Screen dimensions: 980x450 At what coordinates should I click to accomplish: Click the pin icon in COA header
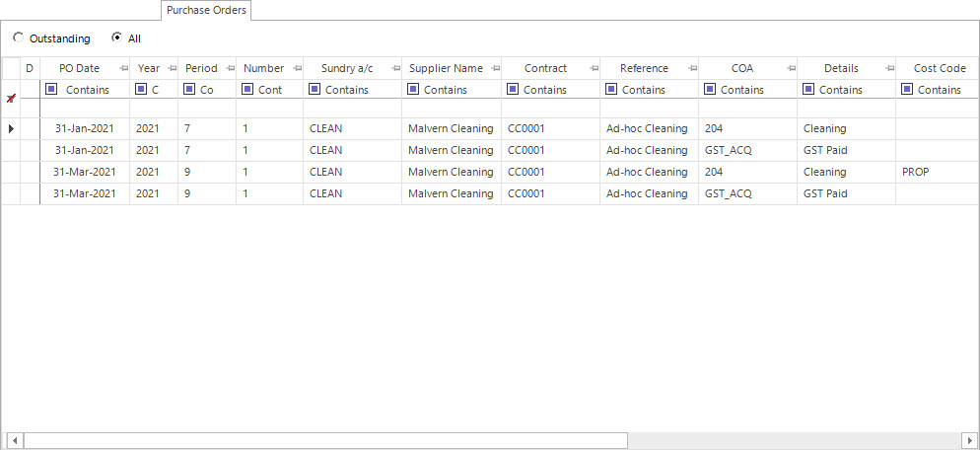[x=790, y=69]
